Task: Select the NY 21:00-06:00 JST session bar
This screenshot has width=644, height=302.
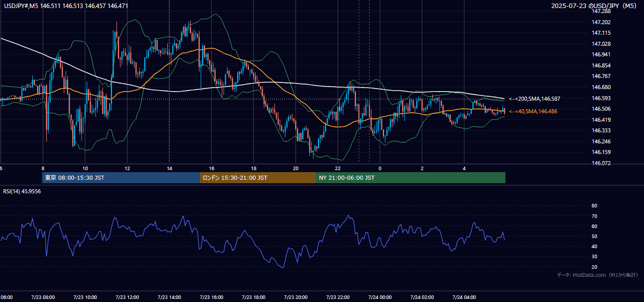Action: (x=411, y=178)
